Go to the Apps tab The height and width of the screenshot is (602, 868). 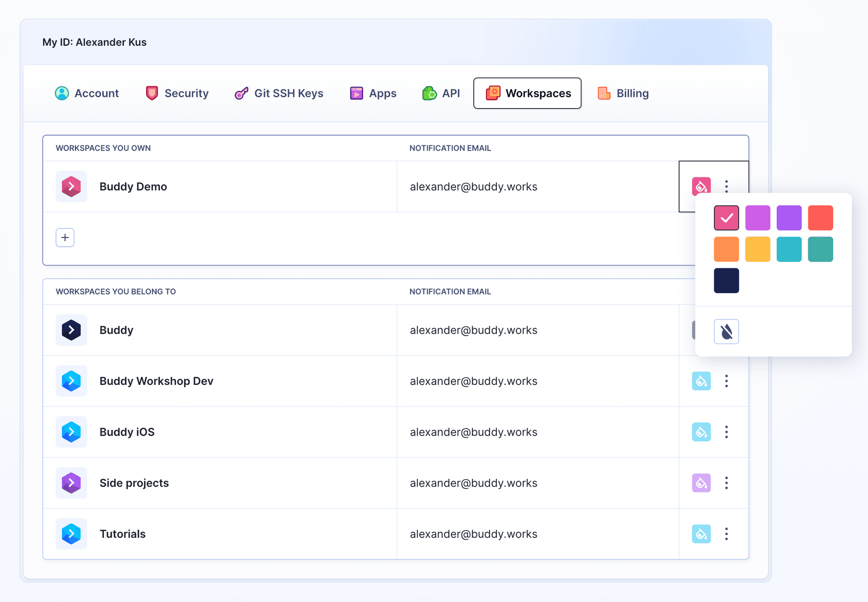[x=373, y=93]
